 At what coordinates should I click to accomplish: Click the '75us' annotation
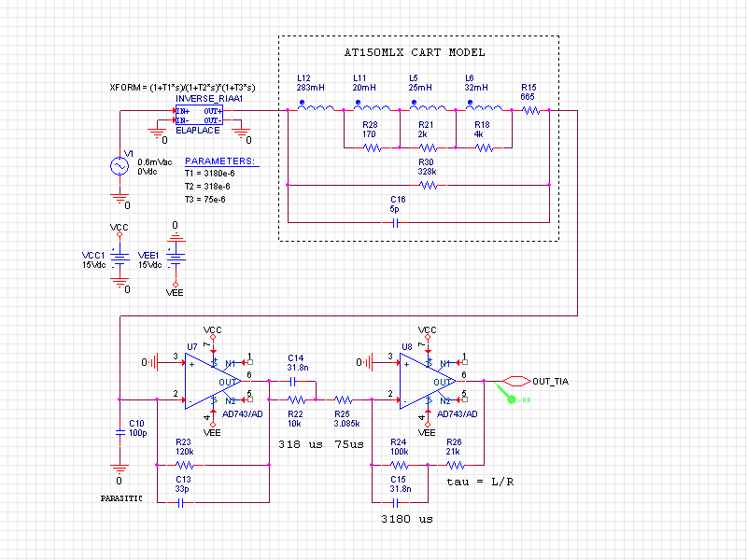coord(349,444)
